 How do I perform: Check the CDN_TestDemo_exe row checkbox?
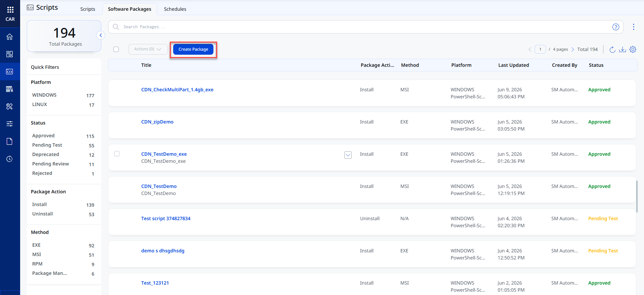click(x=117, y=154)
